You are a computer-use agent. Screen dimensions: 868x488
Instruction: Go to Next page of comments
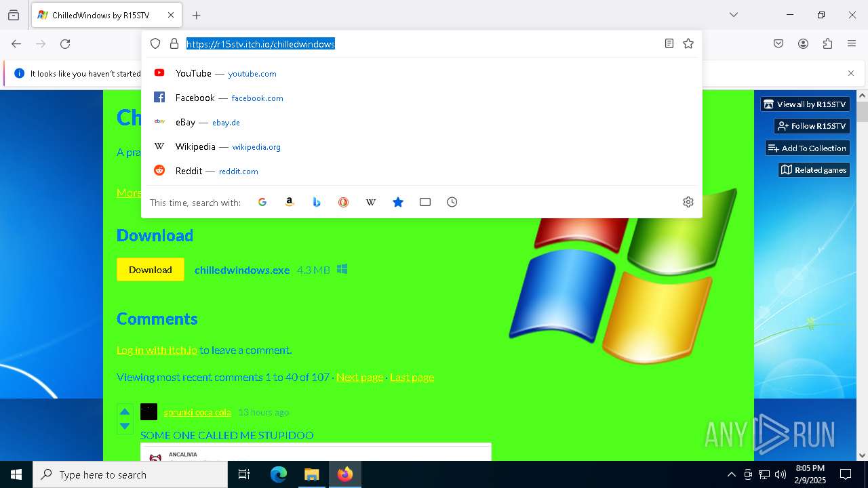[359, 377]
